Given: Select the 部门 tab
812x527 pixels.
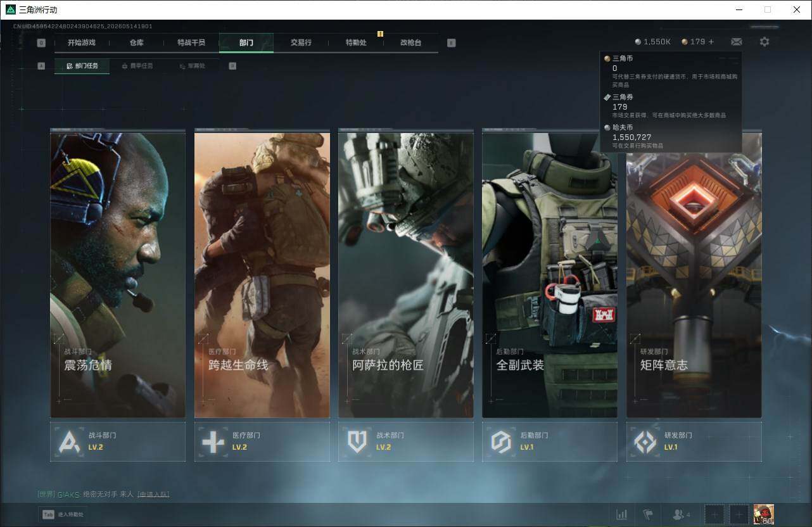Looking at the screenshot, I should click(246, 42).
